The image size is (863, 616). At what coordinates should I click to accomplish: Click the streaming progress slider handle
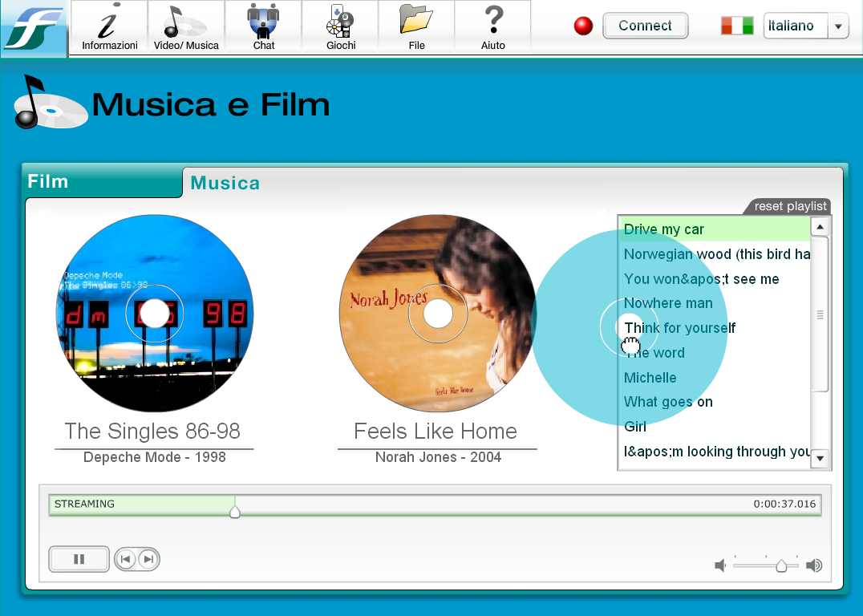tap(235, 512)
